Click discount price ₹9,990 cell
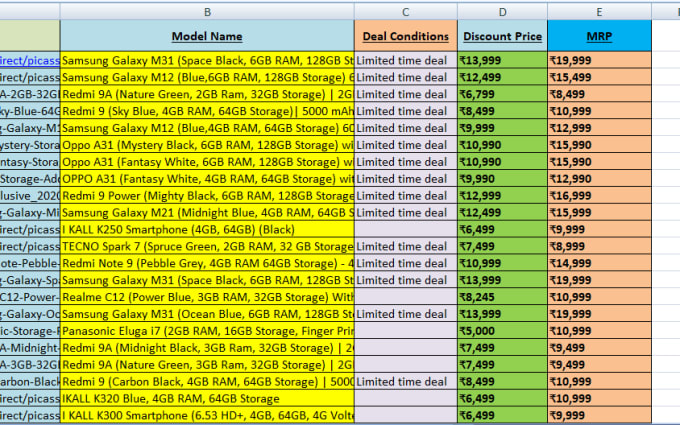This screenshot has height=425, width=680. (x=502, y=179)
